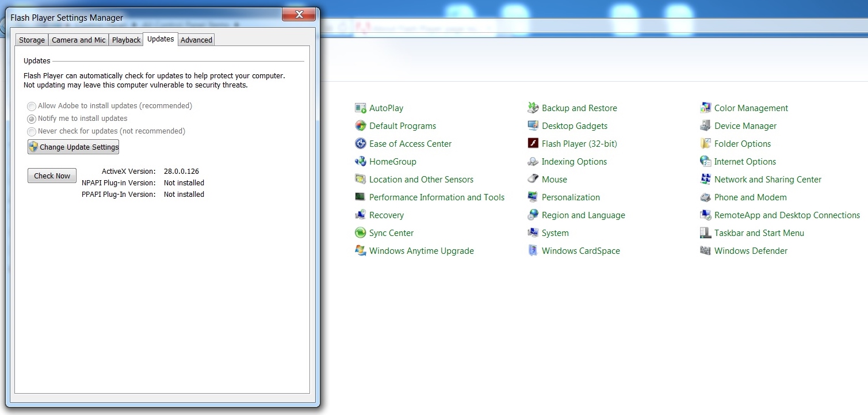Click the Ease of Access Center icon
868x415 pixels.
coord(361,144)
